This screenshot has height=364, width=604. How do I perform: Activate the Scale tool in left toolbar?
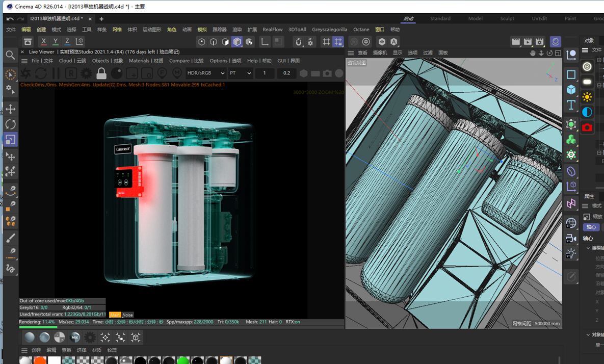pos(10,140)
